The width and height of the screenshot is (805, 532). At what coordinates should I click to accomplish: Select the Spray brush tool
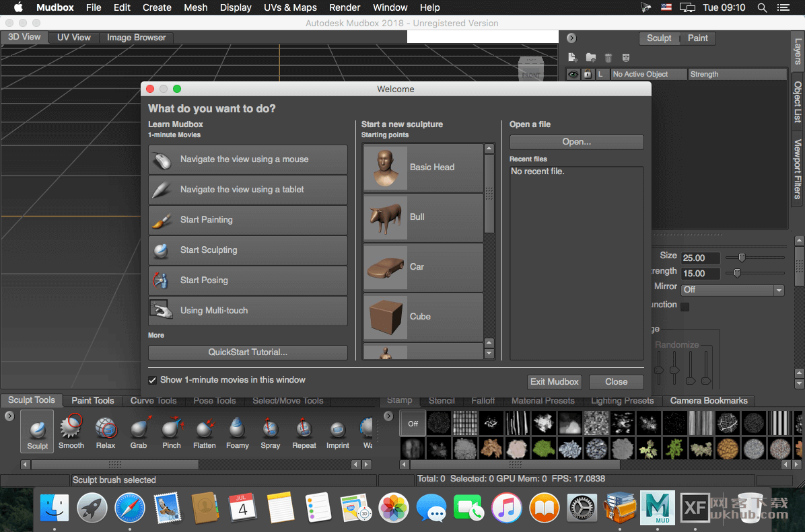[270, 431]
